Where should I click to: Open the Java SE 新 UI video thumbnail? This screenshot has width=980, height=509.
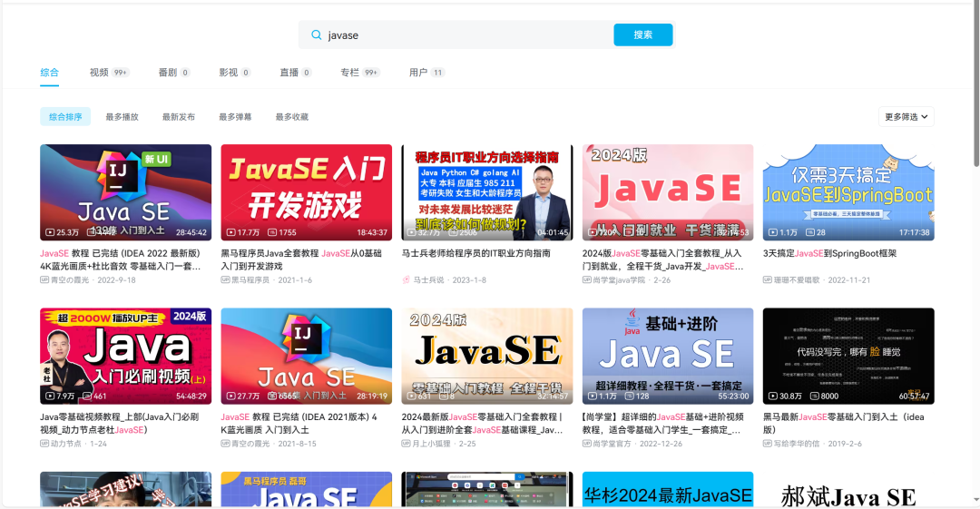[x=125, y=192]
